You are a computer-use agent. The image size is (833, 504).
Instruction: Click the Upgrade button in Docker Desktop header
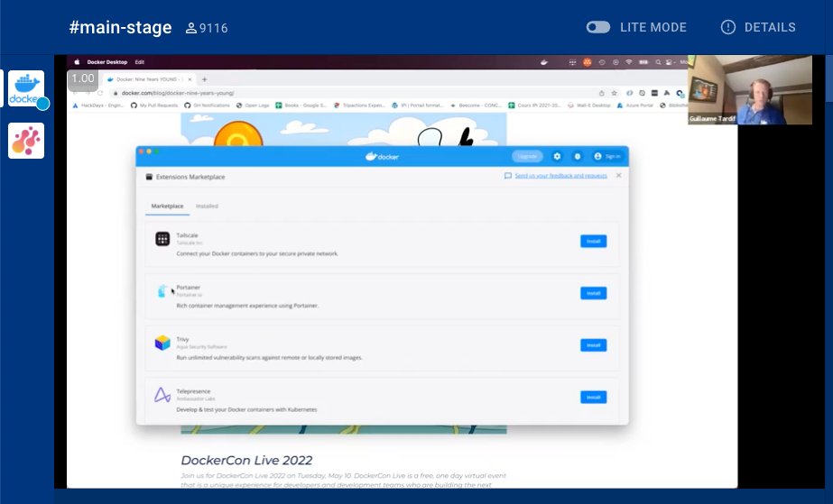(527, 156)
